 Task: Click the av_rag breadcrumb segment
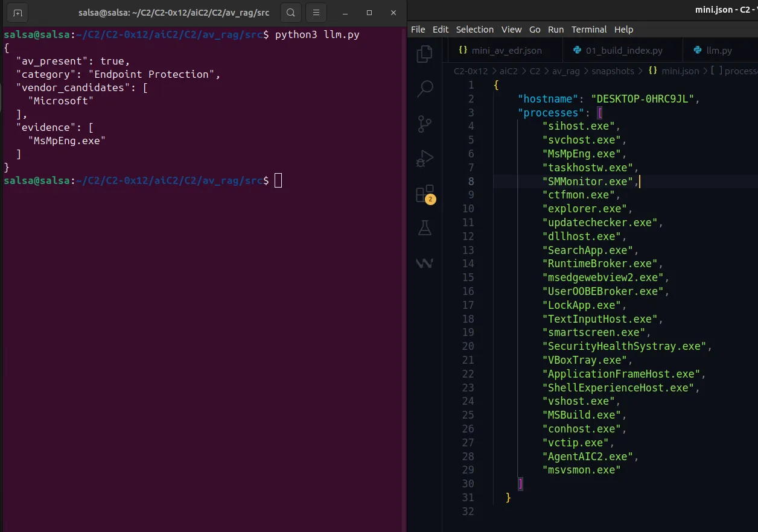click(x=565, y=71)
